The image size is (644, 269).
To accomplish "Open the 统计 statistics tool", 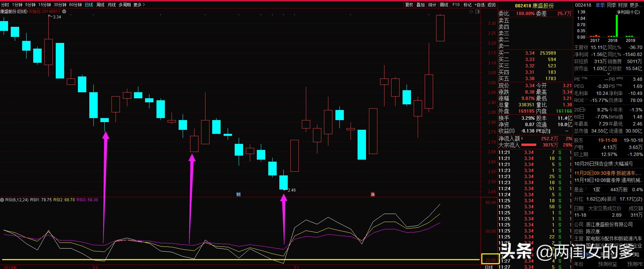I will (x=432, y=5).
